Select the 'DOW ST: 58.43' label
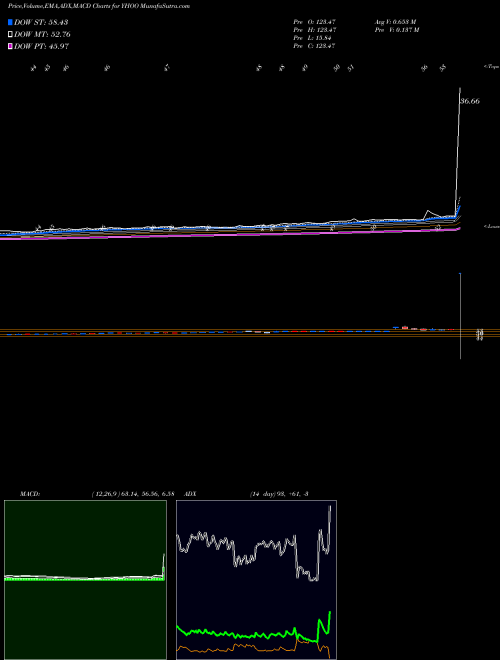 pyautogui.click(x=41, y=22)
